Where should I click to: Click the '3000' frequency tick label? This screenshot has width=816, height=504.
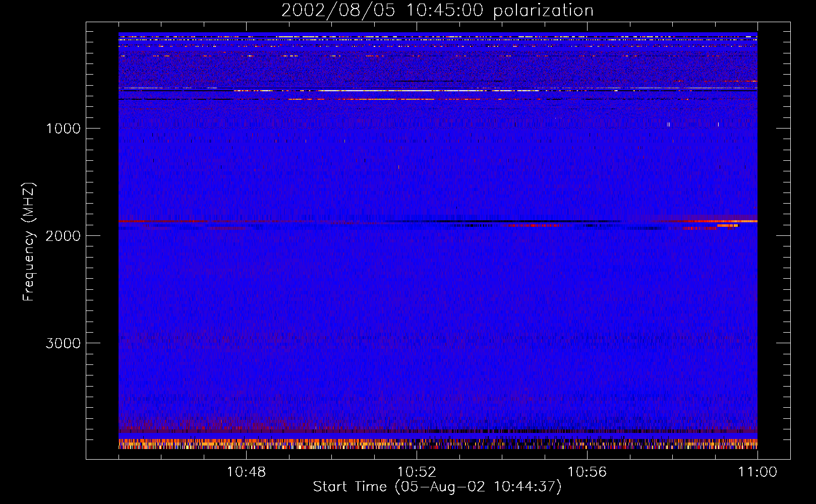(63, 343)
